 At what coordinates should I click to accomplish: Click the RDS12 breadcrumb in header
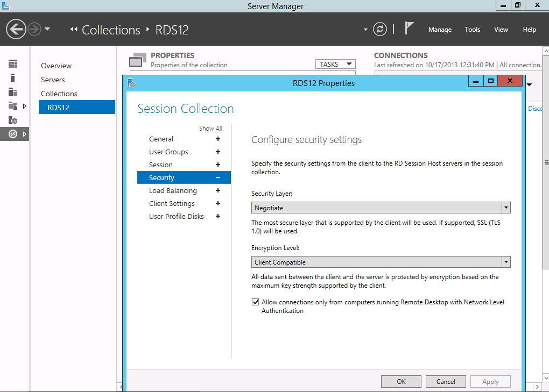(x=172, y=30)
